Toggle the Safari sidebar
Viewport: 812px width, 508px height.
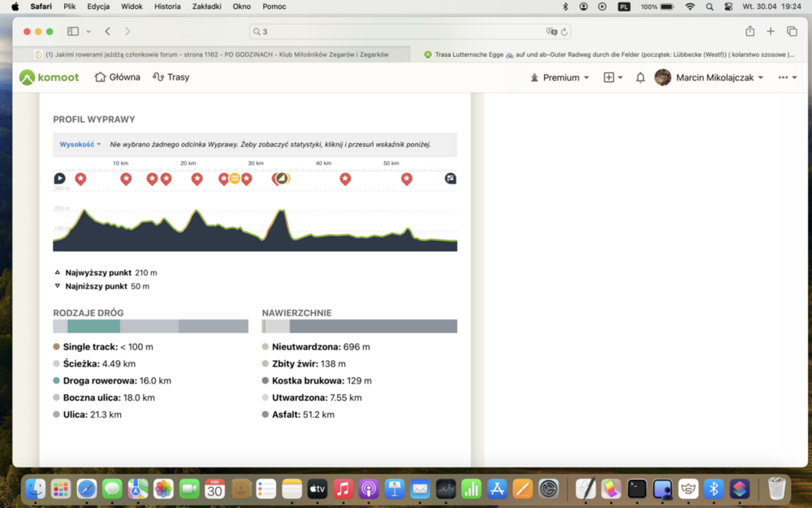pyautogui.click(x=73, y=32)
